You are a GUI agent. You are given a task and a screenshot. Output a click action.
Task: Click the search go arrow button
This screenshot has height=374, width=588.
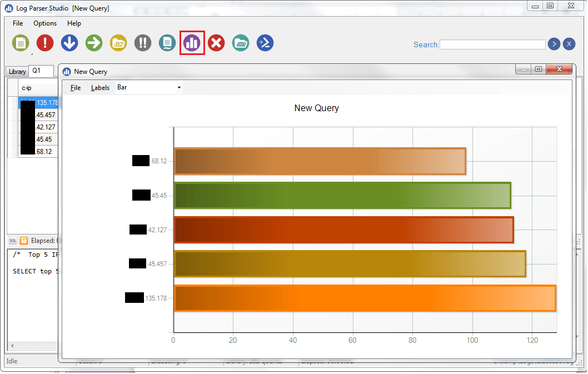[554, 44]
